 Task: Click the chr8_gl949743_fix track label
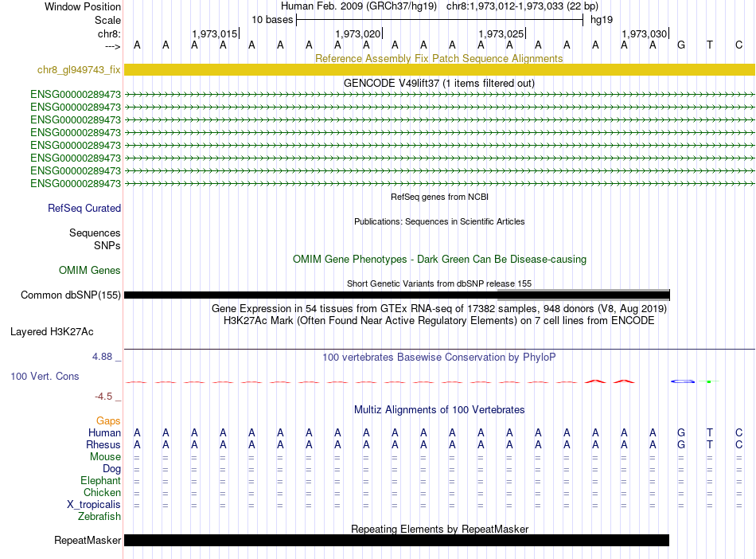[79, 70]
